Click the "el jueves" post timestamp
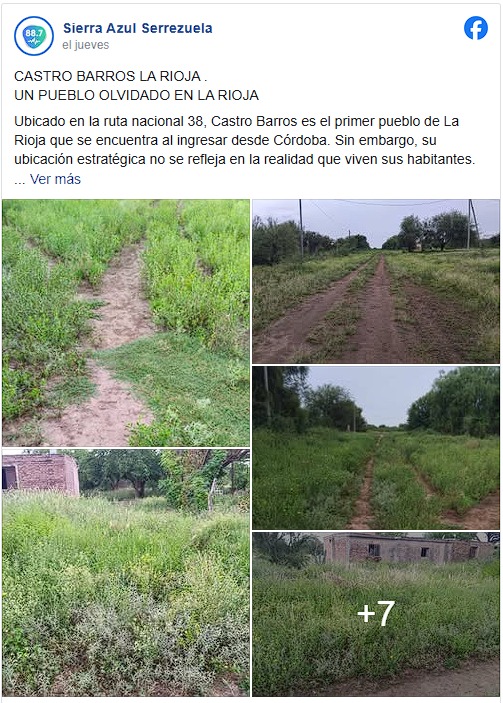Screen dimensions: 503x703 click(x=86, y=45)
